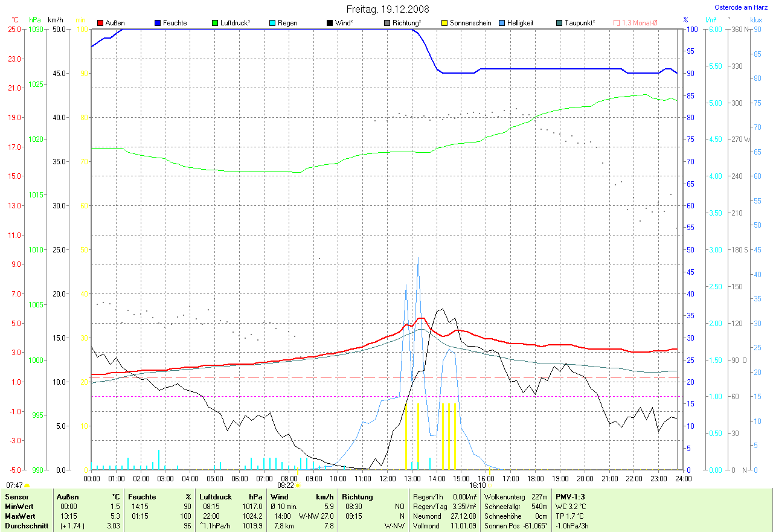Screen dimensions: 773x532
Task: Click the Durchschnitt row label
Action: point(25,525)
